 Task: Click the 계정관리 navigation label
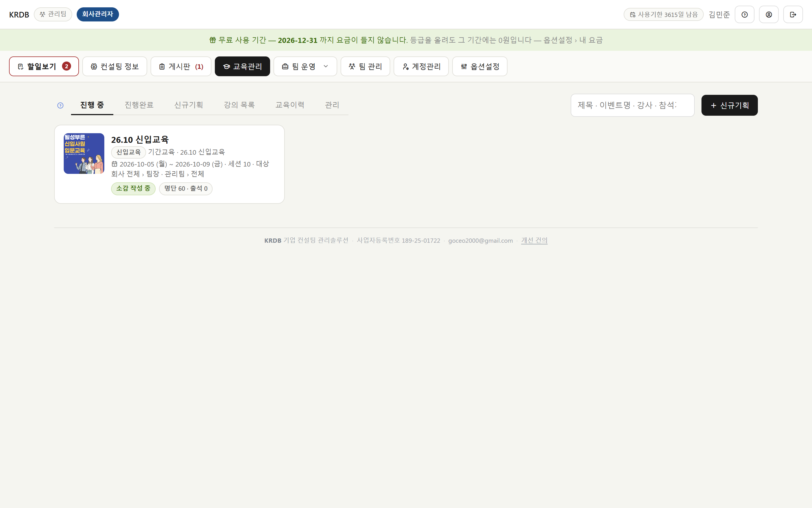point(426,67)
